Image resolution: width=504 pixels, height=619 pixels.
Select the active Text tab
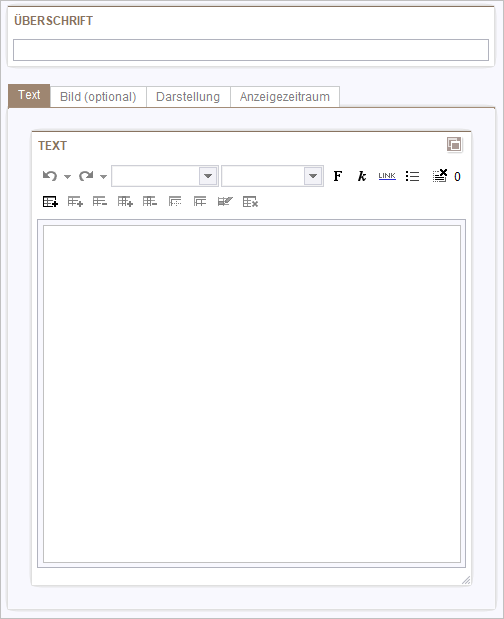(29, 96)
